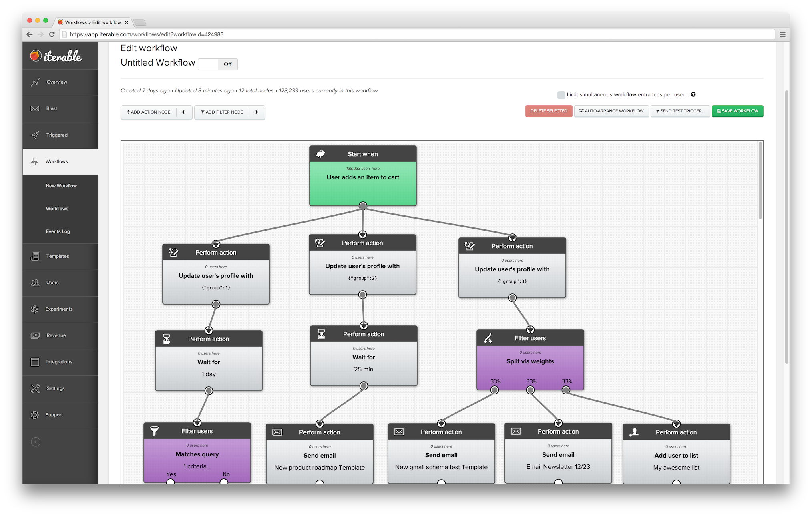Screen dimensions: 812x516
Task: Click the Overview chart icon in sidebar
Action: [35, 82]
